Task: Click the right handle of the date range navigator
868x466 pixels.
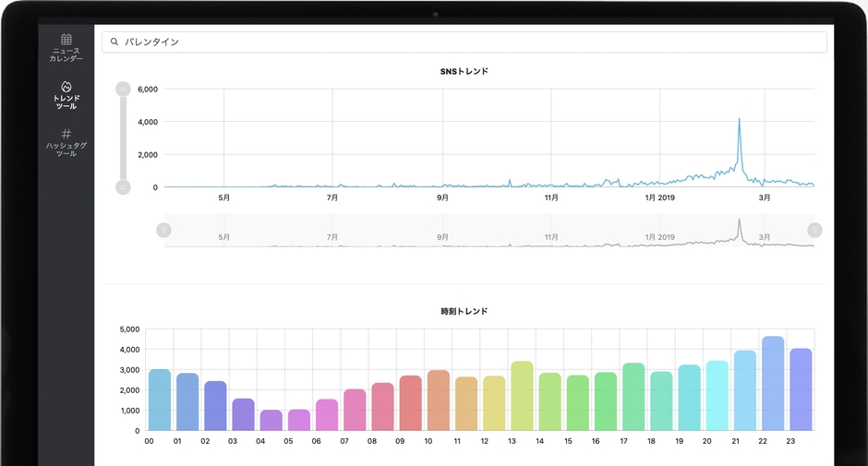Action: pos(814,230)
